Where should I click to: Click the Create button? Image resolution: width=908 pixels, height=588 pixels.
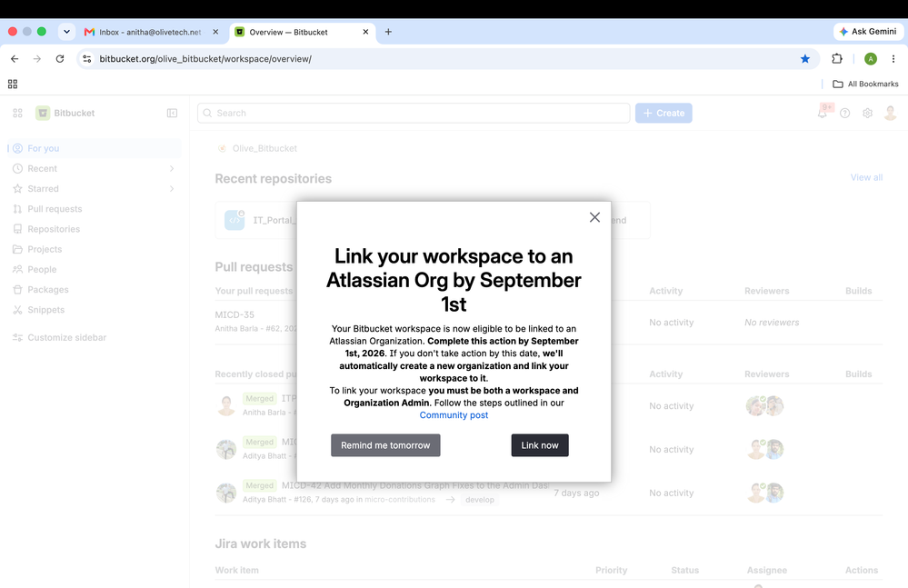pos(664,113)
